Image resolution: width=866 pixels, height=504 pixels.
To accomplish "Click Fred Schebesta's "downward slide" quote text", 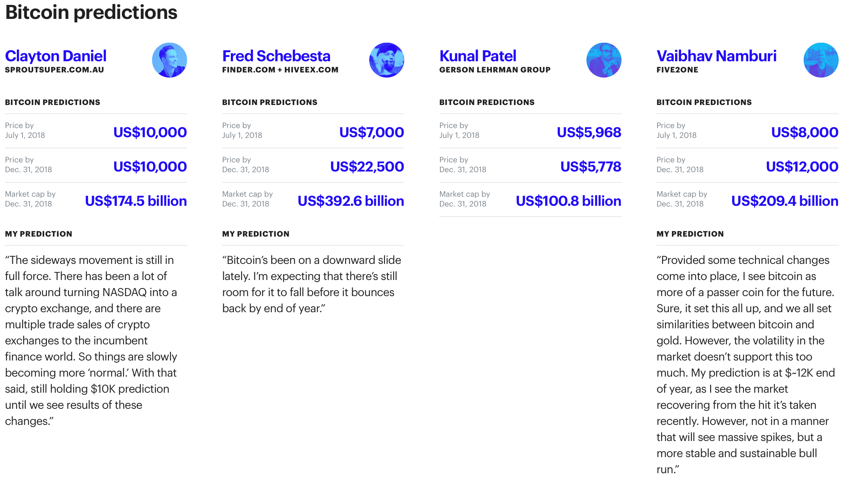I will pos(311,284).
